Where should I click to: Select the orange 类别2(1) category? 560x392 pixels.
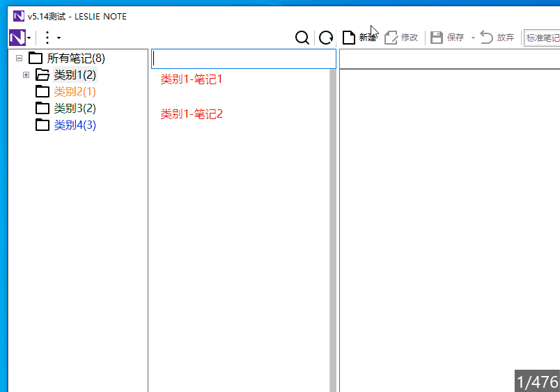75,92
